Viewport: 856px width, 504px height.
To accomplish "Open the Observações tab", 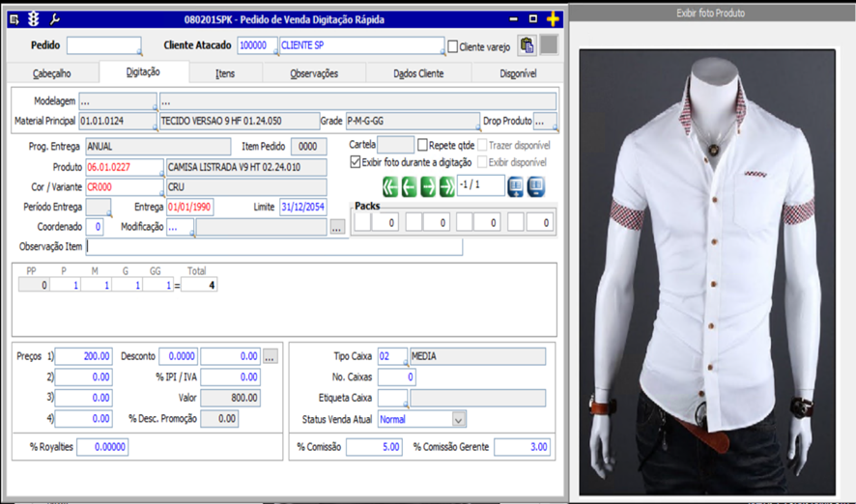I will tap(314, 73).
